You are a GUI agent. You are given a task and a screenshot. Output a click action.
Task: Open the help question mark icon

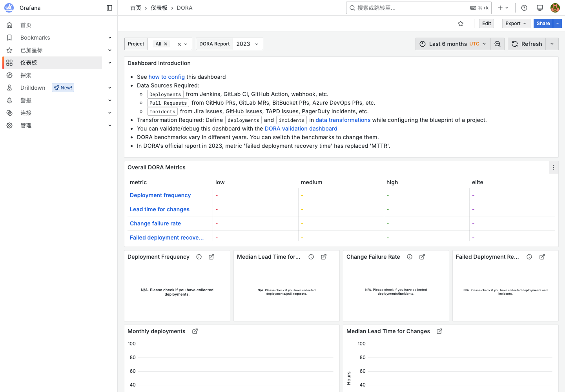524,8
